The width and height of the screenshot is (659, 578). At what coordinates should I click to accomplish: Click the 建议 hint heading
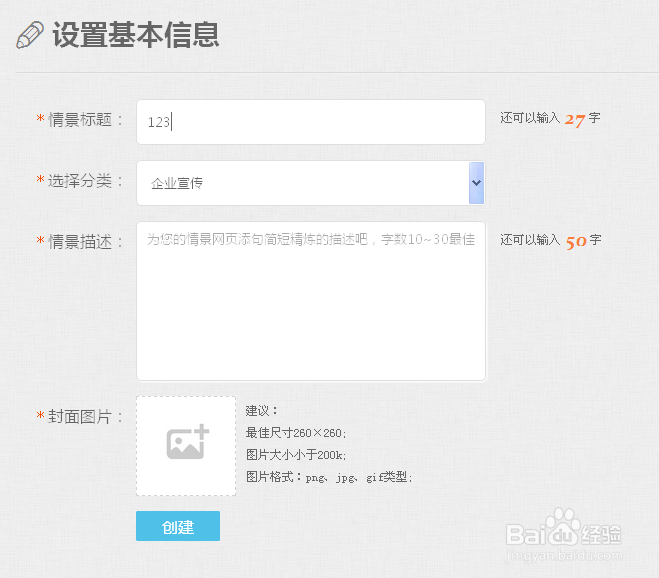pyautogui.click(x=261, y=411)
